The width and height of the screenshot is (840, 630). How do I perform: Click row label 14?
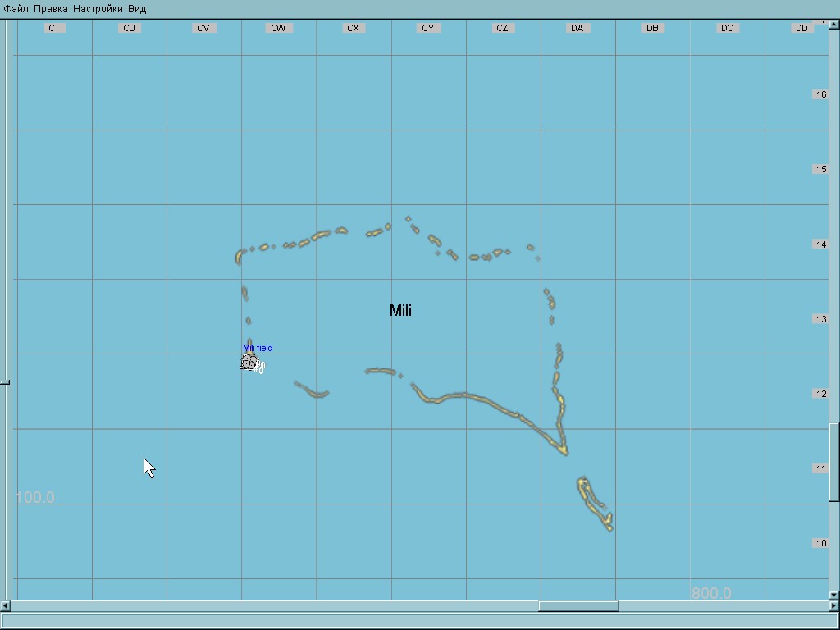coord(820,244)
